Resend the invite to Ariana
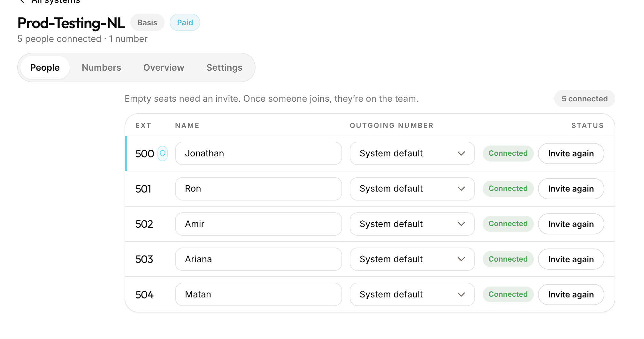Image resolution: width=644 pixels, height=339 pixels. [x=571, y=259]
